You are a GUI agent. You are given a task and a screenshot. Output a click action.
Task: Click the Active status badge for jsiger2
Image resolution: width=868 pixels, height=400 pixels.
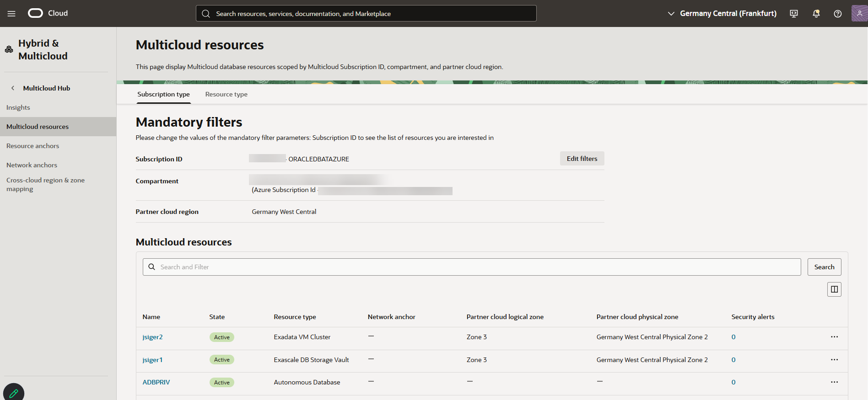[x=222, y=337]
